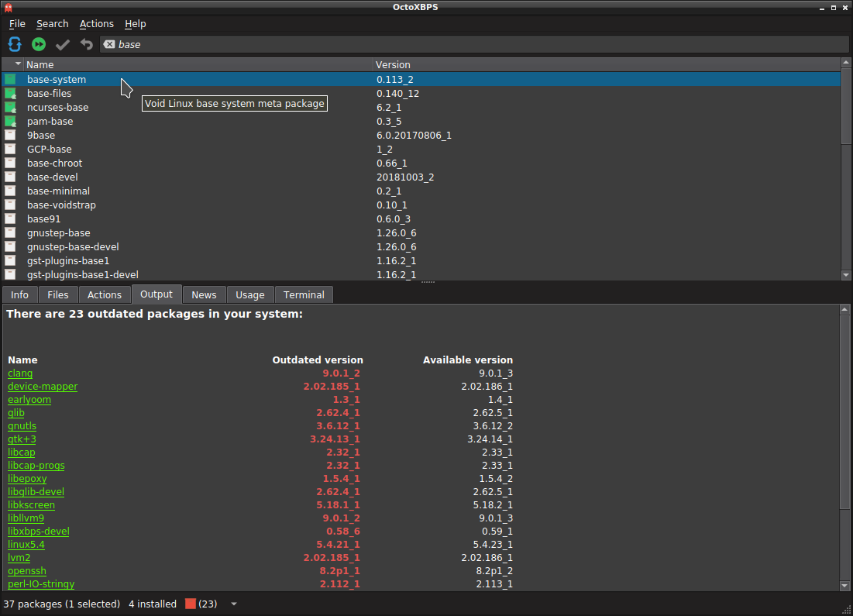This screenshot has width=853, height=616.
Task: Click the sort arrow column header
Action: click(12, 64)
